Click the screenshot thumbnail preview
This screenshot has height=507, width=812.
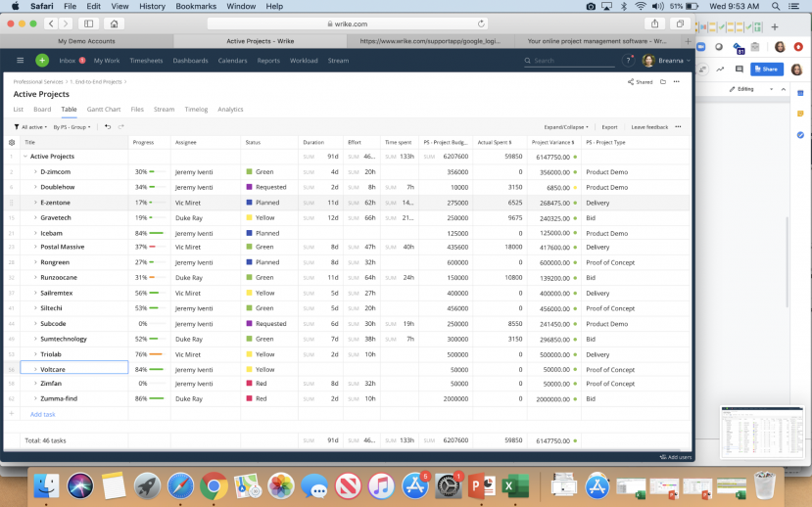(762, 433)
